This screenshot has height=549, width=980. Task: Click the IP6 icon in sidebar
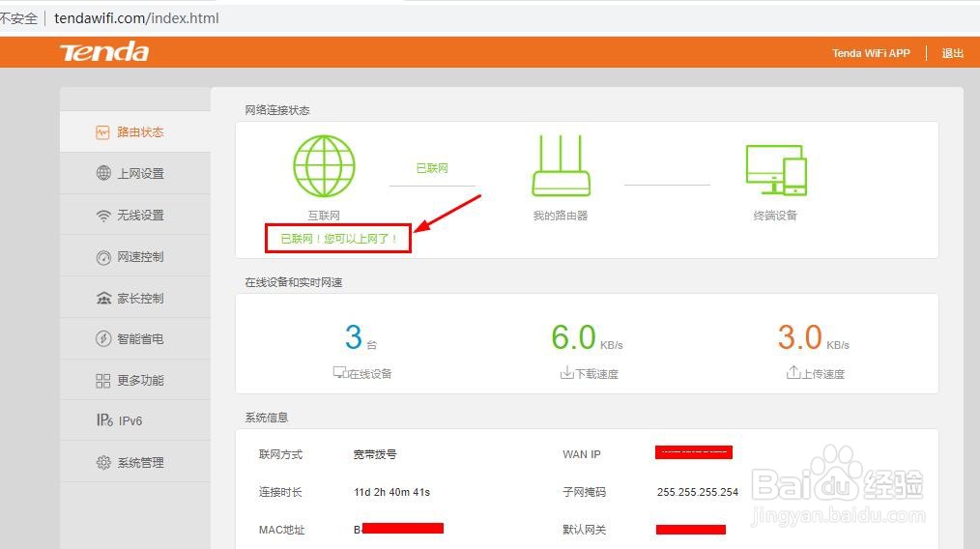[x=104, y=419]
